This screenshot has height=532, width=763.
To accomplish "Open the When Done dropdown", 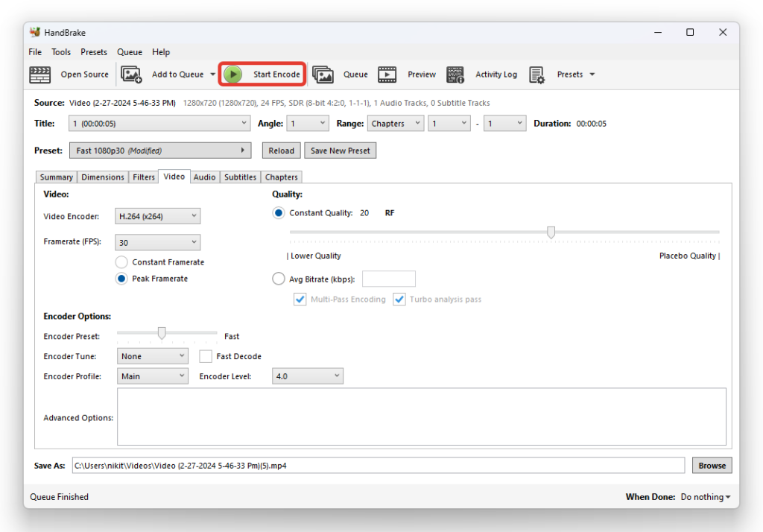I will (x=706, y=497).
